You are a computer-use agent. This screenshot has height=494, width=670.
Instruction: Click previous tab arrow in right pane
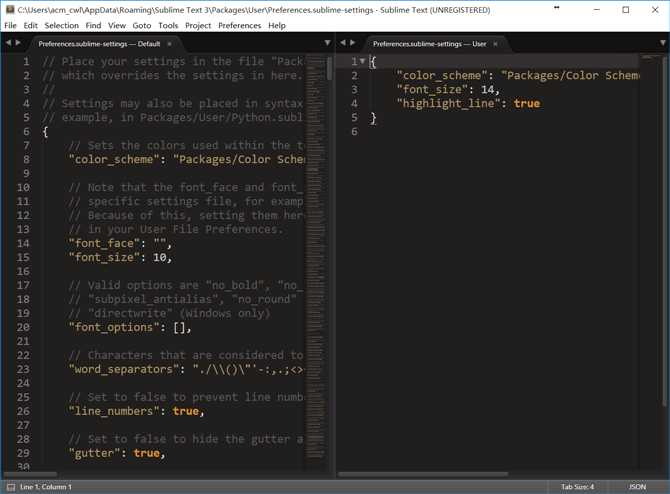(343, 43)
